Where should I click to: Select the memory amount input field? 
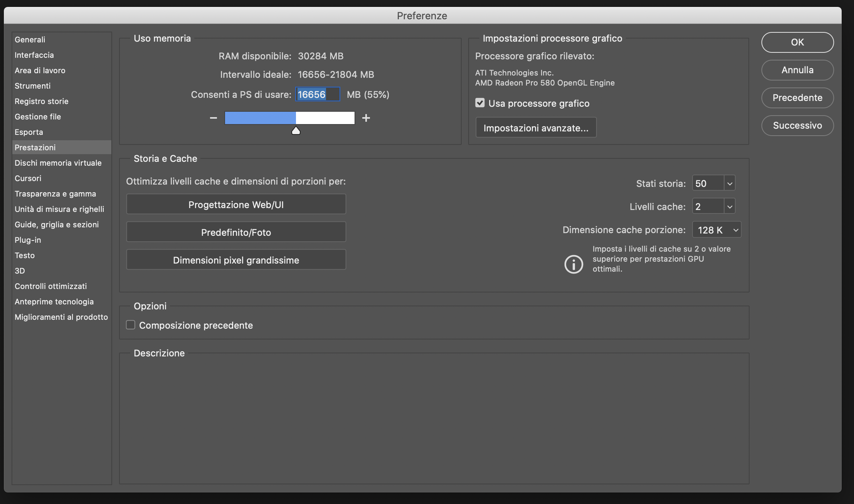(317, 94)
